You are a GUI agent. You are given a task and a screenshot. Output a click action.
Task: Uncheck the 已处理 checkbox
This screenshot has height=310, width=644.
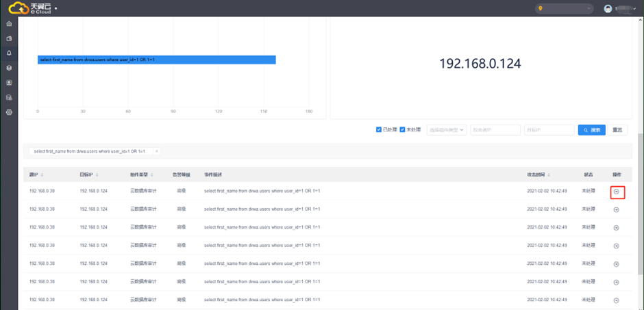coord(379,129)
